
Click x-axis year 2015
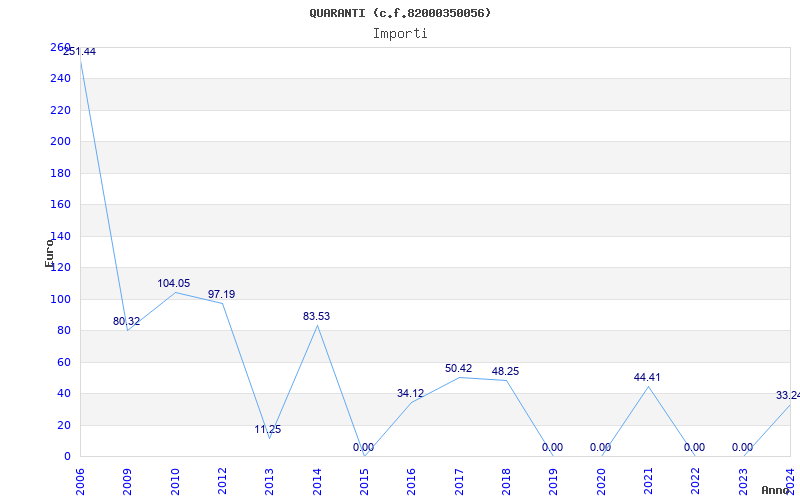point(364,481)
